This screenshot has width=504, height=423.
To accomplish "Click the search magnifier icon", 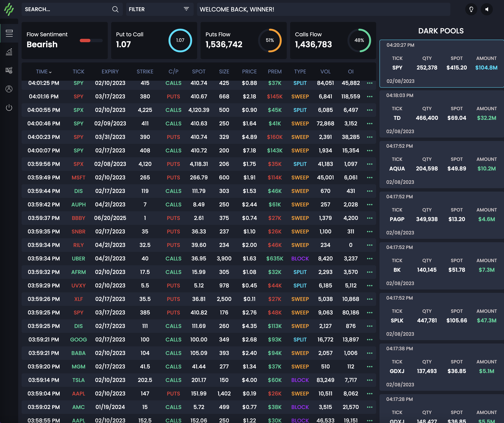I will coord(115,9).
